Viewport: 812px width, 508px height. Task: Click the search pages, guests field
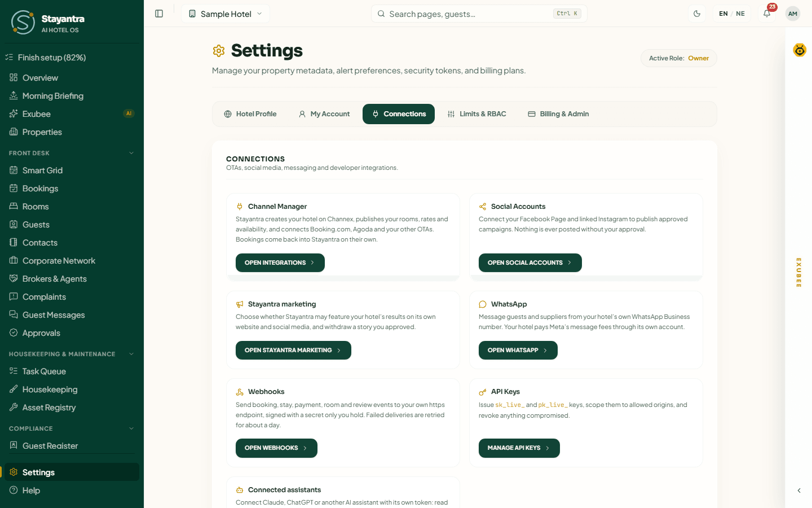click(x=479, y=14)
